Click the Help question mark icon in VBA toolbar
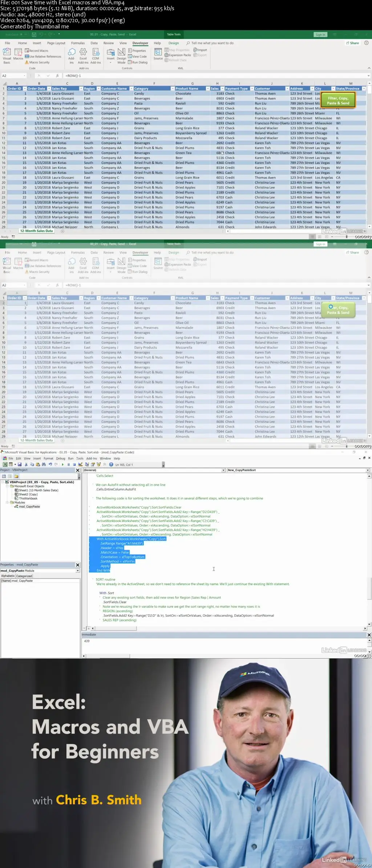Screen dimensions: 372x868 tap(111, 464)
